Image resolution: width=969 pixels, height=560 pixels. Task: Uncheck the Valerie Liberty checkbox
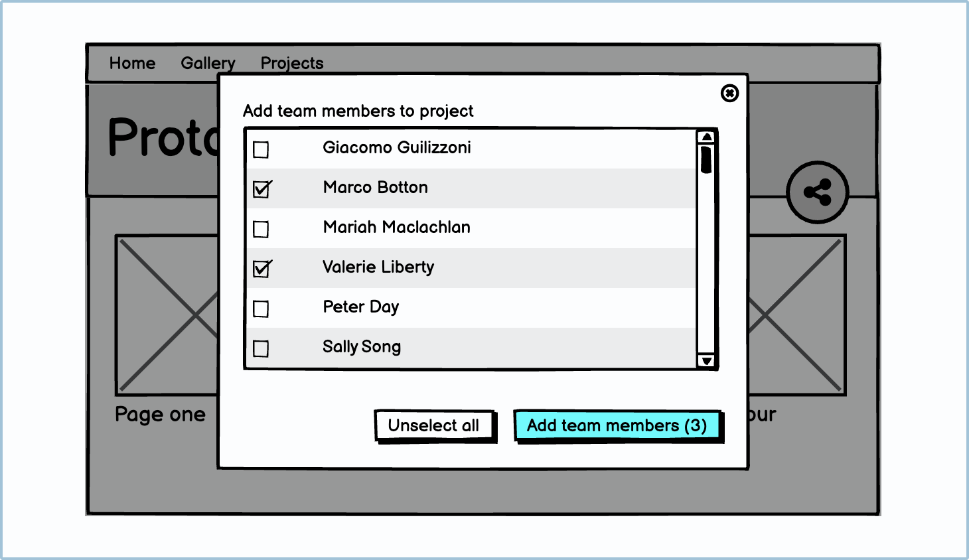click(x=261, y=269)
